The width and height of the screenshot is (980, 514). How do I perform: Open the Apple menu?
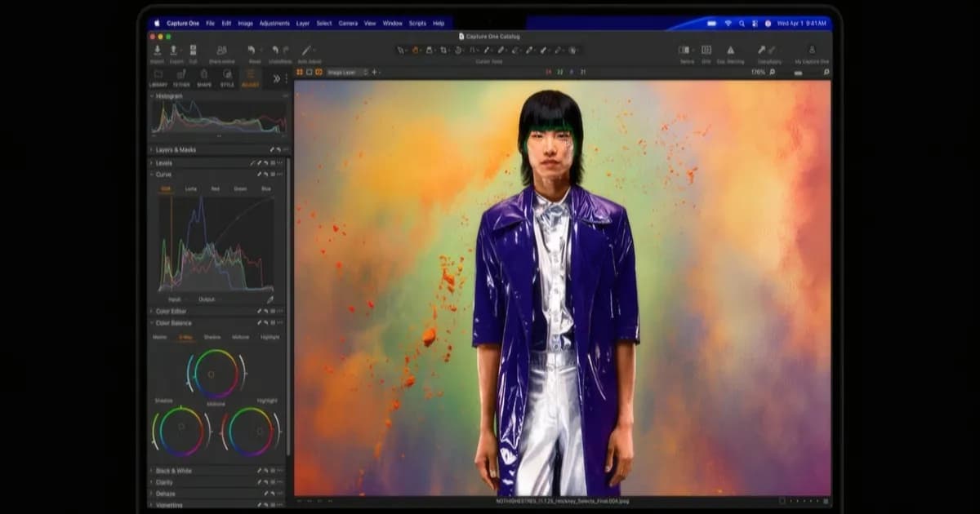[157, 24]
